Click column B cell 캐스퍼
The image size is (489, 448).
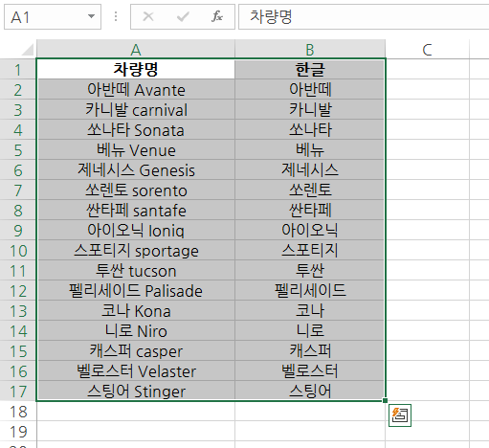coord(310,350)
